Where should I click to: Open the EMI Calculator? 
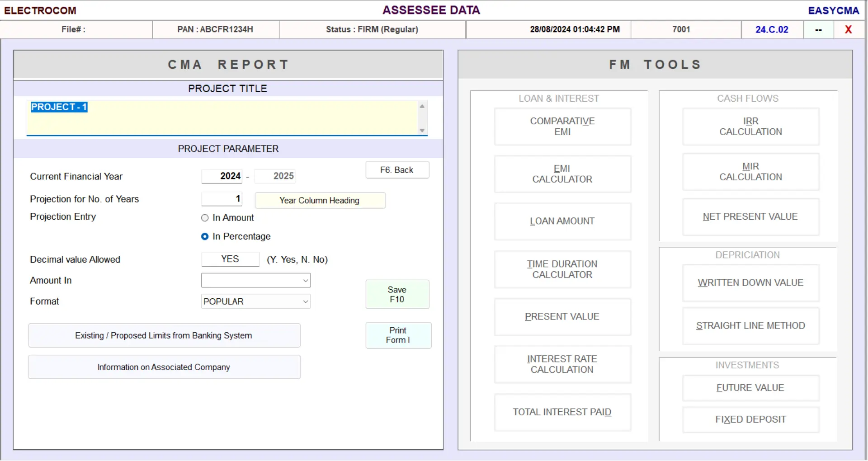[x=562, y=174]
